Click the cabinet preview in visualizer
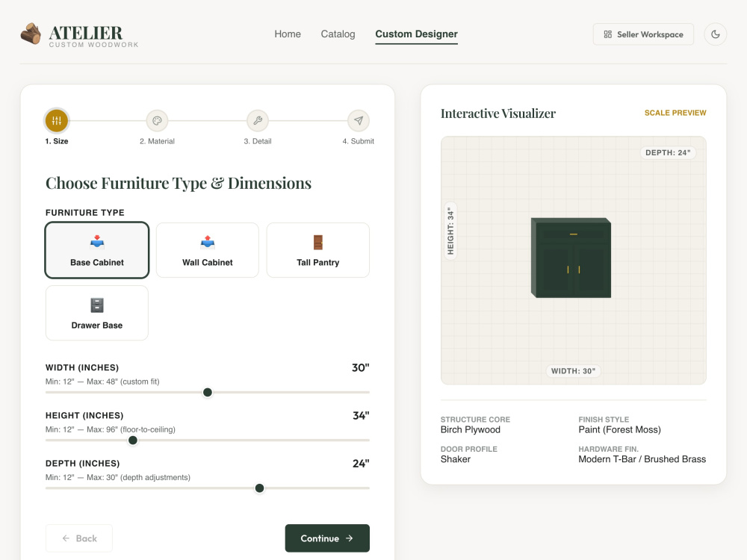The width and height of the screenshot is (747, 560). tap(571, 258)
